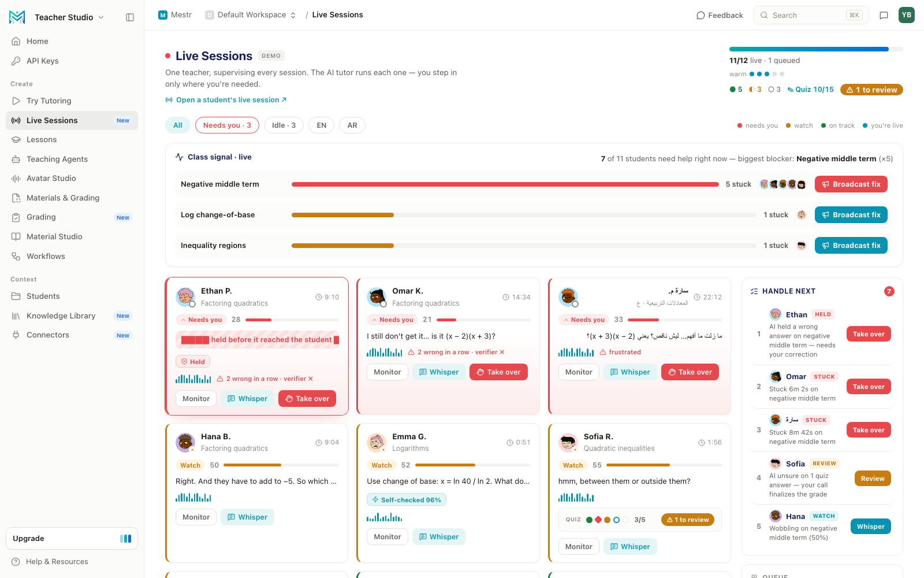Go to Lessons in sidebar
This screenshot has width=924, height=578.
[x=72, y=139]
